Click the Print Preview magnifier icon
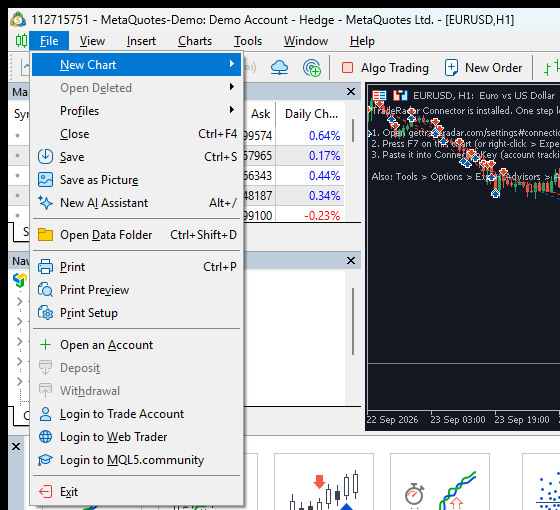The width and height of the screenshot is (560, 510). pyautogui.click(x=45, y=290)
